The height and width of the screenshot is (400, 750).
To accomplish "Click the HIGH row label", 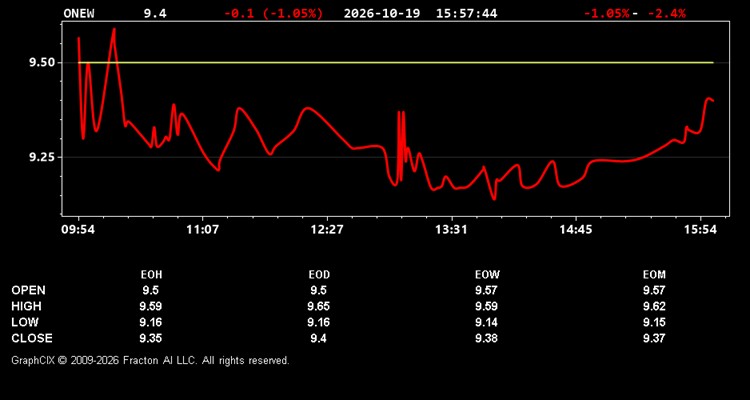I will click(x=26, y=306).
